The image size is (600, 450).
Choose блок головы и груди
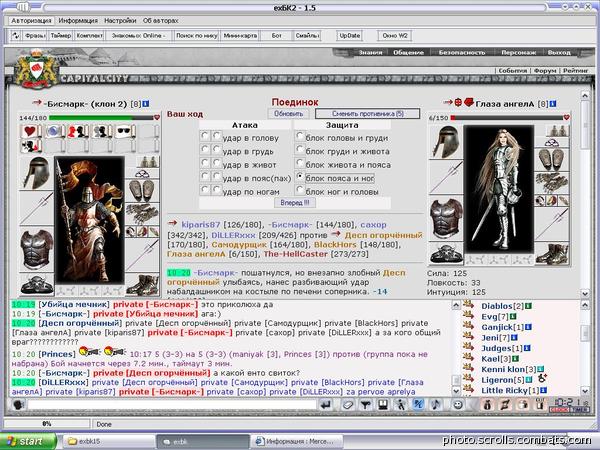click(x=300, y=135)
